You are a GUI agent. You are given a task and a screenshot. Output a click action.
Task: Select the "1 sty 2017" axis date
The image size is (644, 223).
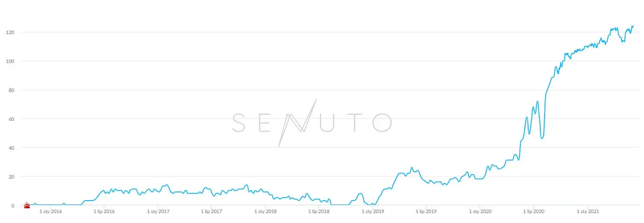tap(158, 211)
